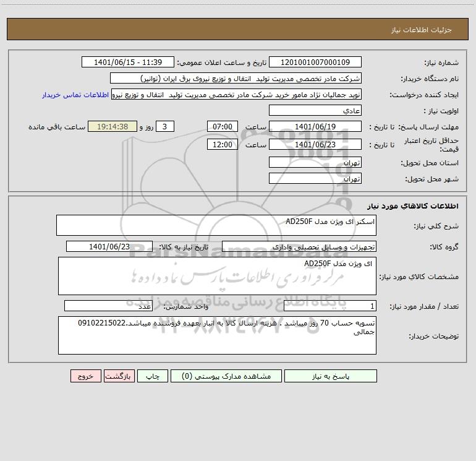Viewport: 476px width, 461px height.
Task: Click the جزئیات اطلاعات نیاز header title
Action: [421, 30]
